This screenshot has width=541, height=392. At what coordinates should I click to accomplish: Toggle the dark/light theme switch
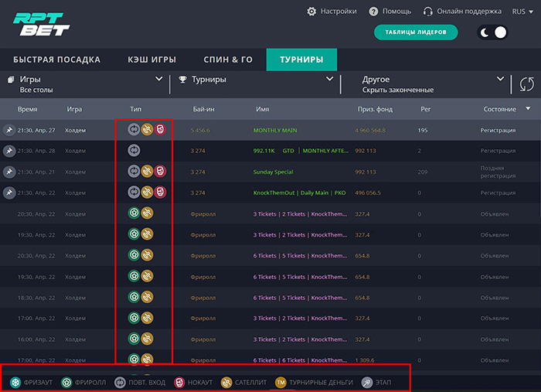pos(494,32)
